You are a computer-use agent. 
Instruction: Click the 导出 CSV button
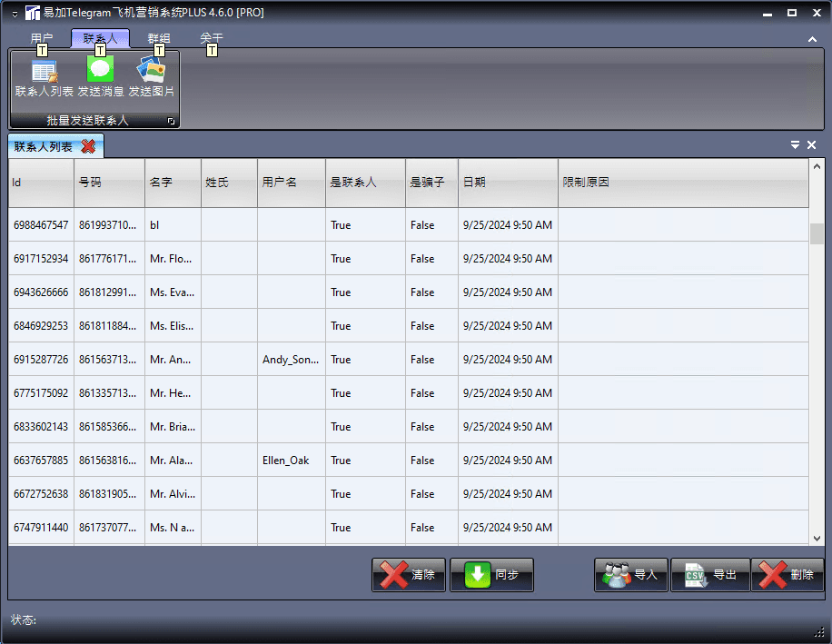click(710, 574)
